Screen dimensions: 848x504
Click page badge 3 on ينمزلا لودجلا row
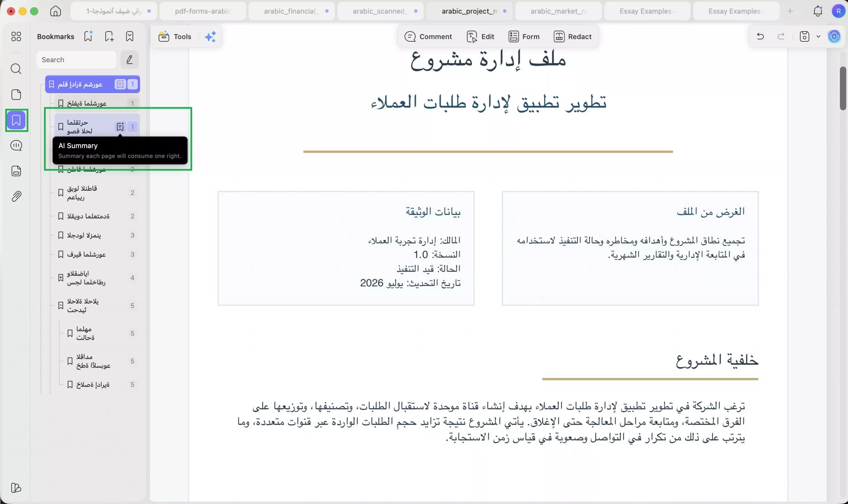pyautogui.click(x=132, y=235)
